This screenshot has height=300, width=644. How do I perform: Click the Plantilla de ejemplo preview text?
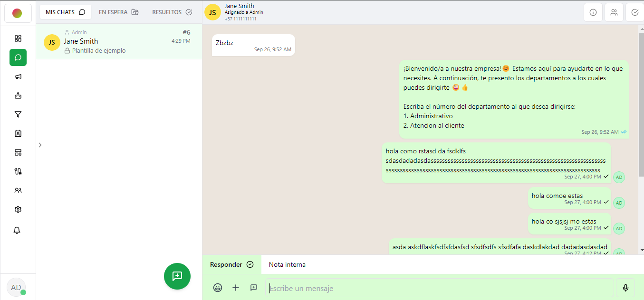click(x=99, y=50)
